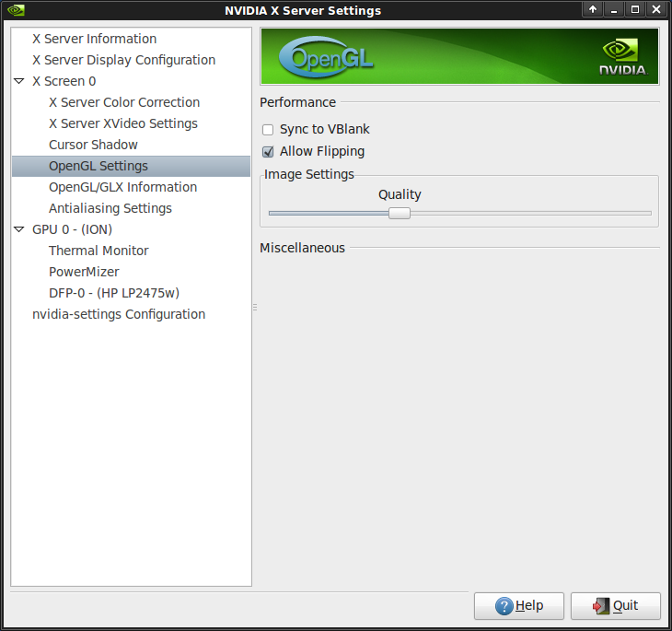Maximize the NVIDIA X Server Settings window
The image size is (672, 631).
(x=635, y=9)
